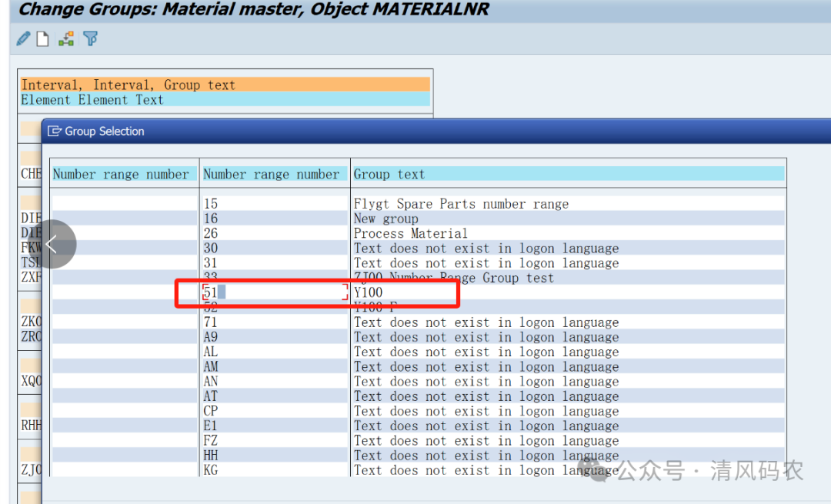Click the pencil change/edit icon
This screenshot has width=831, height=504.
23,38
